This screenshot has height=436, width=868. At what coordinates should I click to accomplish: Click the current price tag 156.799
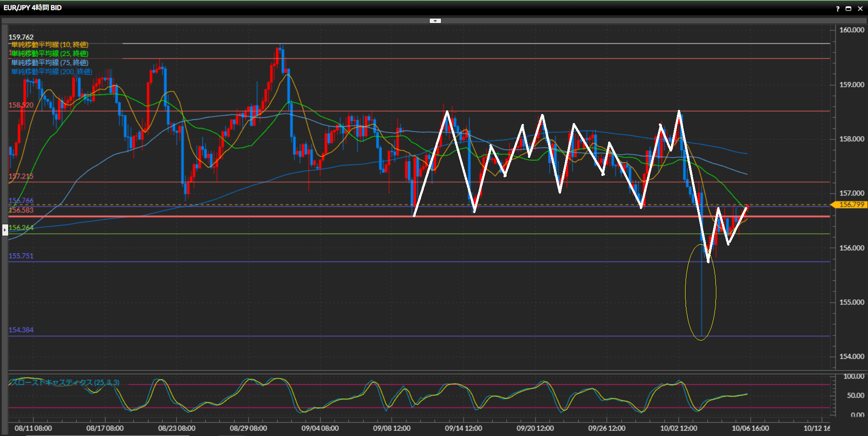tap(850, 205)
